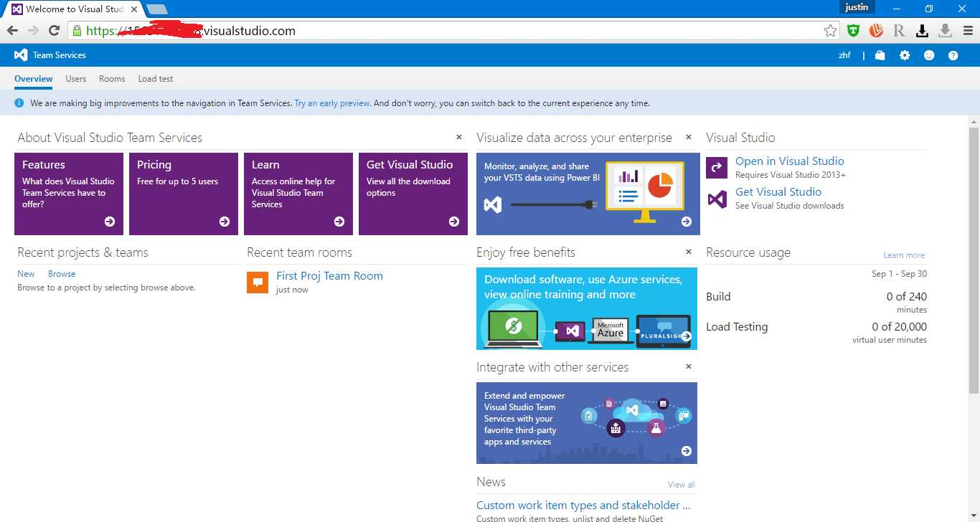Click the purple Get Visual Studio logo icon
This screenshot has height=522, width=980.
coord(717,199)
